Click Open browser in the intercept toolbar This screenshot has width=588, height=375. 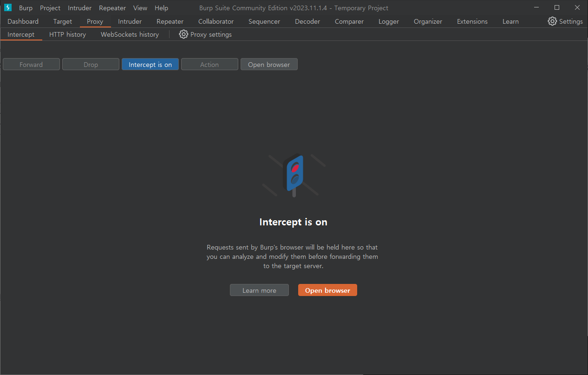coord(269,65)
